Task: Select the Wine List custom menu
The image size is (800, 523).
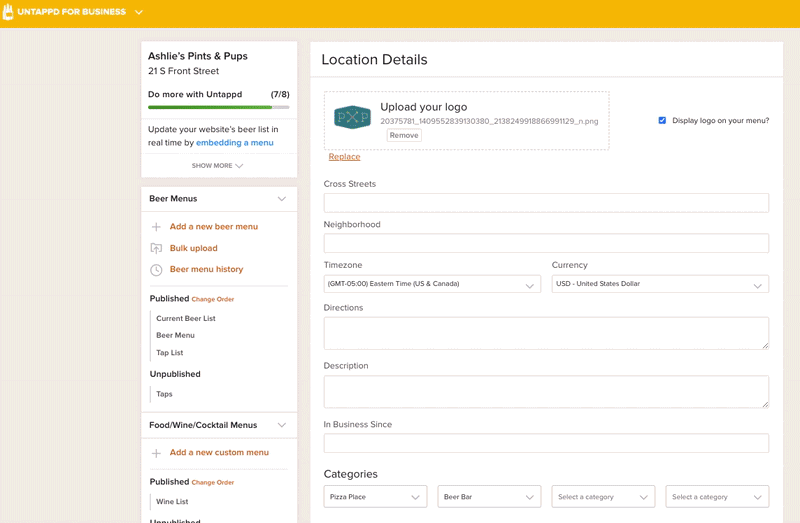Action: point(172,502)
